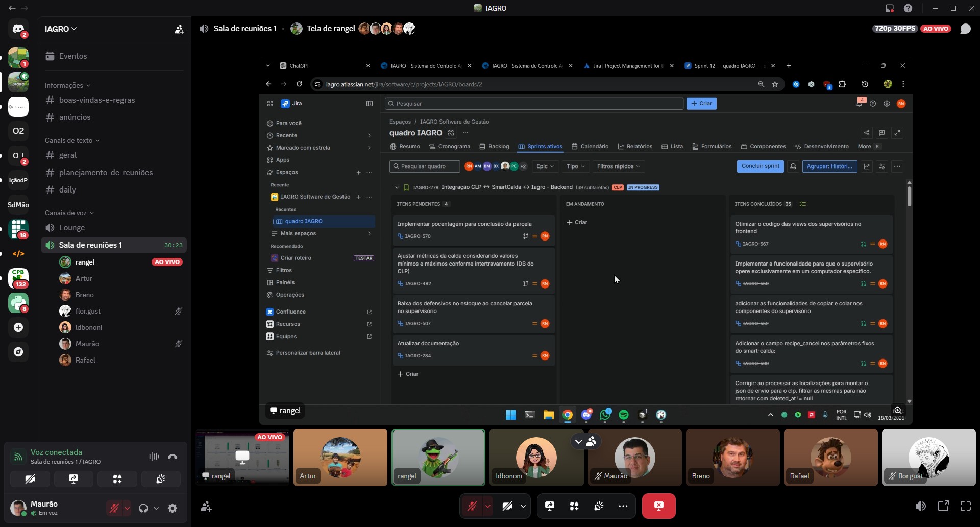Open user settings gear icon
The width and height of the screenshot is (980, 527).
pyautogui.click(x=173, y=508)
